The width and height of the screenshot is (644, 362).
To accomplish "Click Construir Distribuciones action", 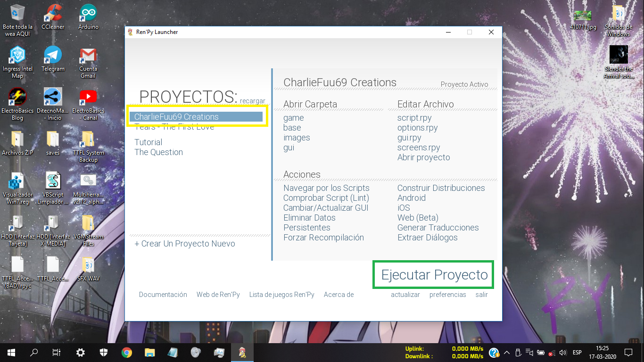I will pyautogui.click(x=441, y=188).
